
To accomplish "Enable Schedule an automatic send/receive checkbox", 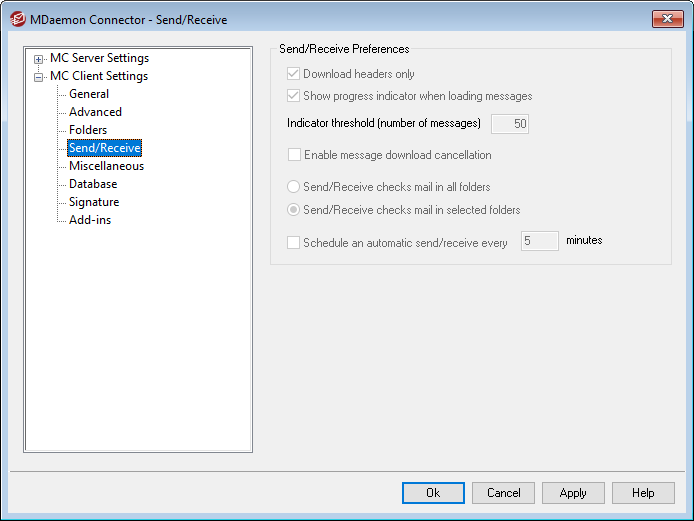I will pos(294,242).
